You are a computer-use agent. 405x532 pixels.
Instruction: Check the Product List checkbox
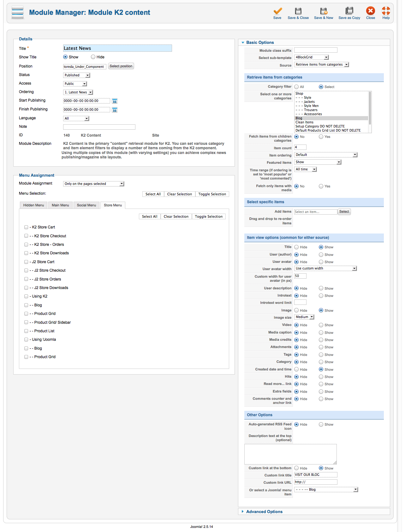pyautogui.click(x=26, y=331)
